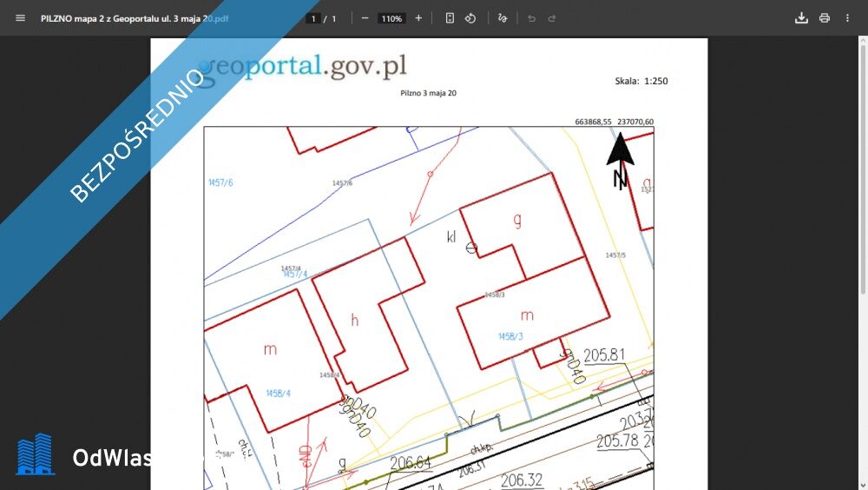This screenshot has width=868, height=490.
Task: Download the PDF file
Action: [801, 18]
